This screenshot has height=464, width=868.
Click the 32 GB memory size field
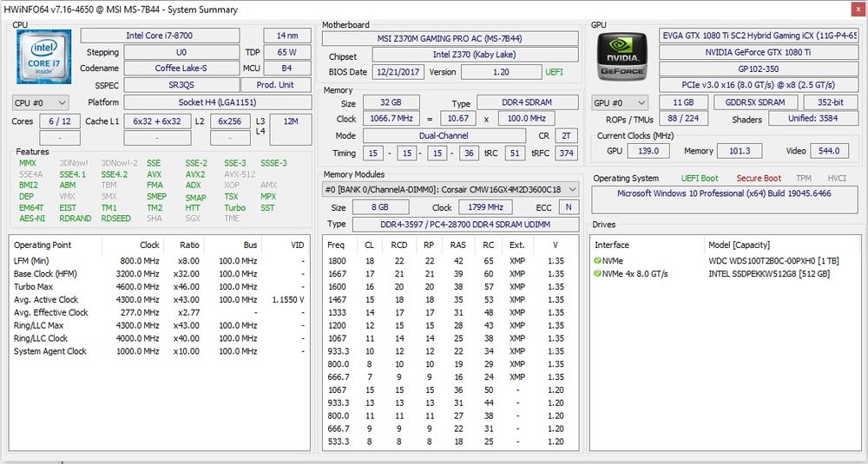pos(391,102)
